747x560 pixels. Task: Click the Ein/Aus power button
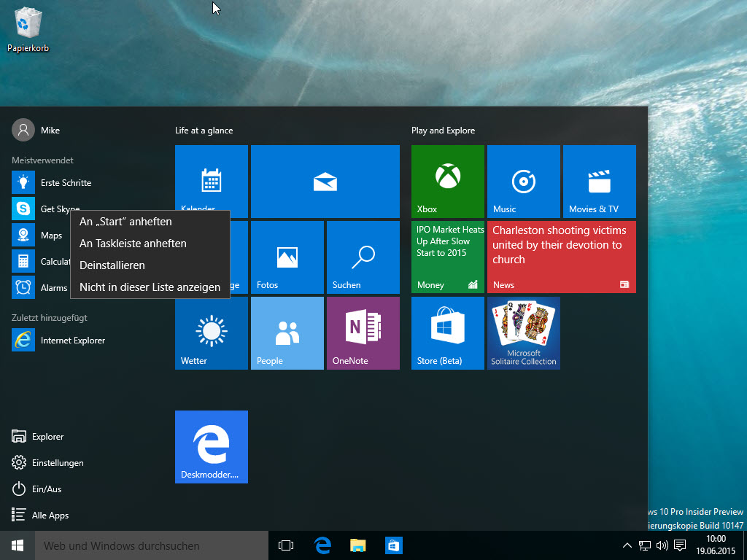tap(36, 489)
